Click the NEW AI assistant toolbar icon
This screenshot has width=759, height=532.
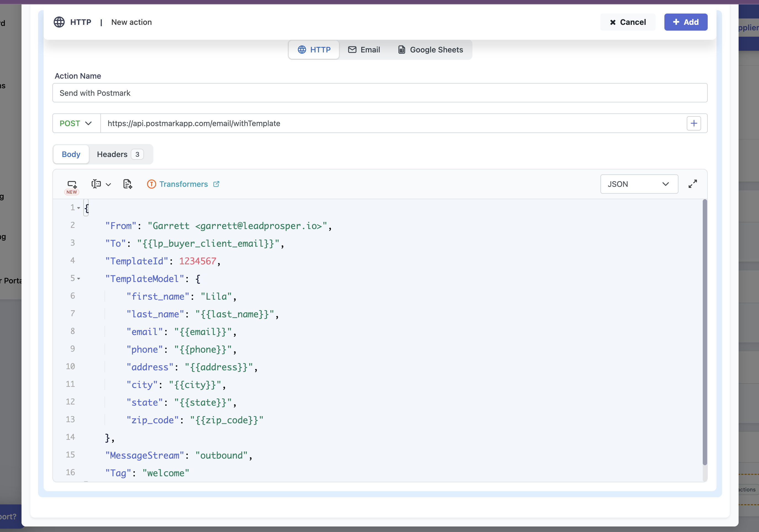pos(72,184)
